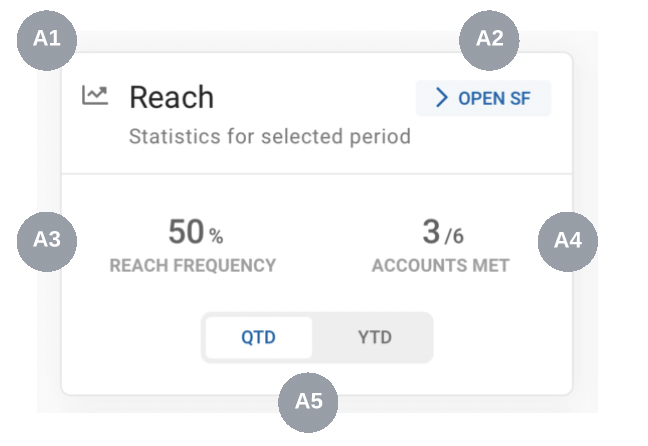Screen dimensions: 648x446
Task: Select the A3 annotation marker
Action: [48, 240]
